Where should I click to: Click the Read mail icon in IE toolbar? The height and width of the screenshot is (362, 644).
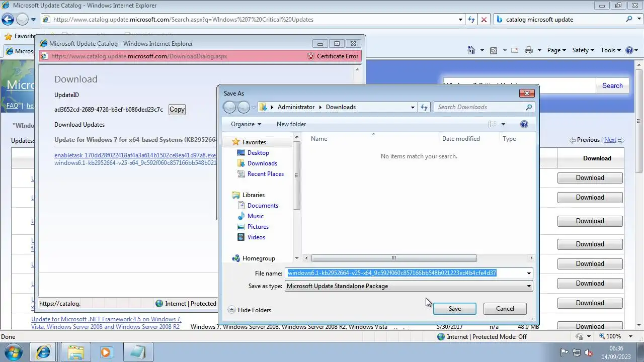515,50
